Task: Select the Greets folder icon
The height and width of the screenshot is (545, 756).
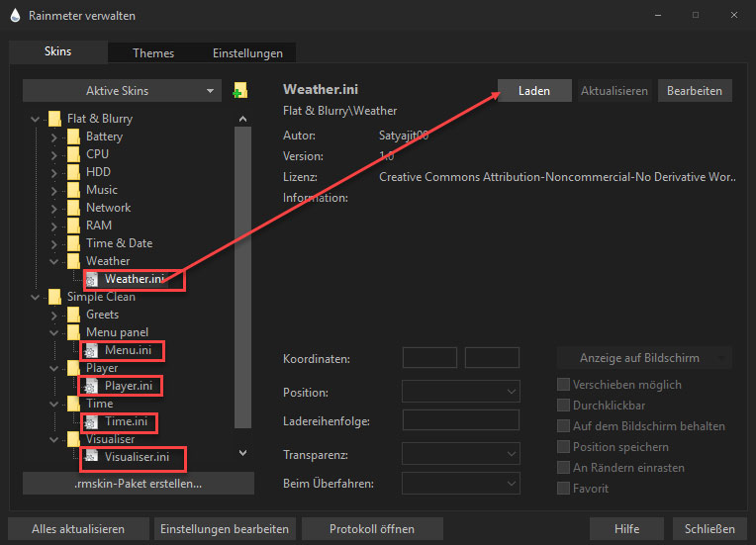Action: point(74,315)
